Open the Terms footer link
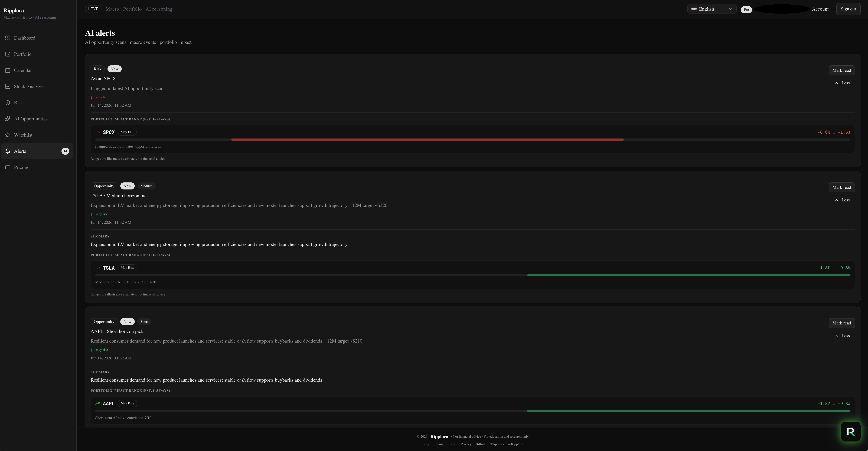Viewport: 868px width, 451px height. (452, 444)
